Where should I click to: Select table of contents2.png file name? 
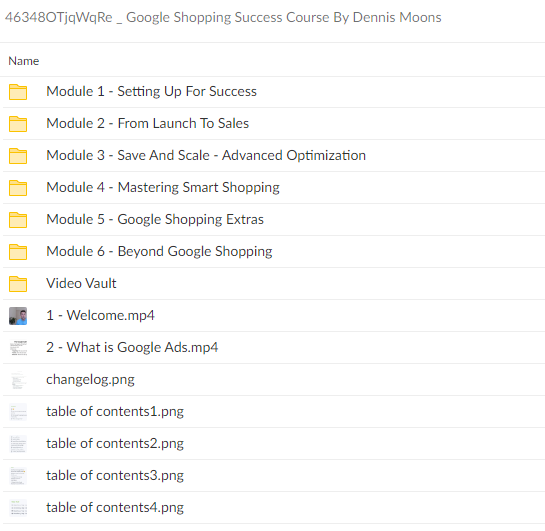[115, 443]
